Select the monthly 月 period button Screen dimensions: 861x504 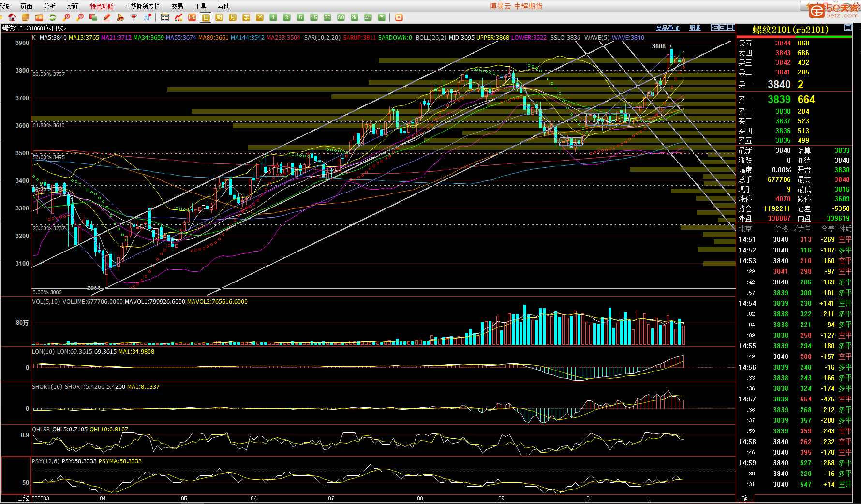tap(233, 17)
